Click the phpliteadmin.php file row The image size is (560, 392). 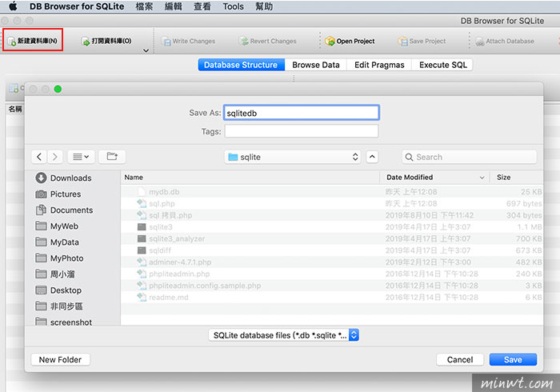click(x=332, y=274)
